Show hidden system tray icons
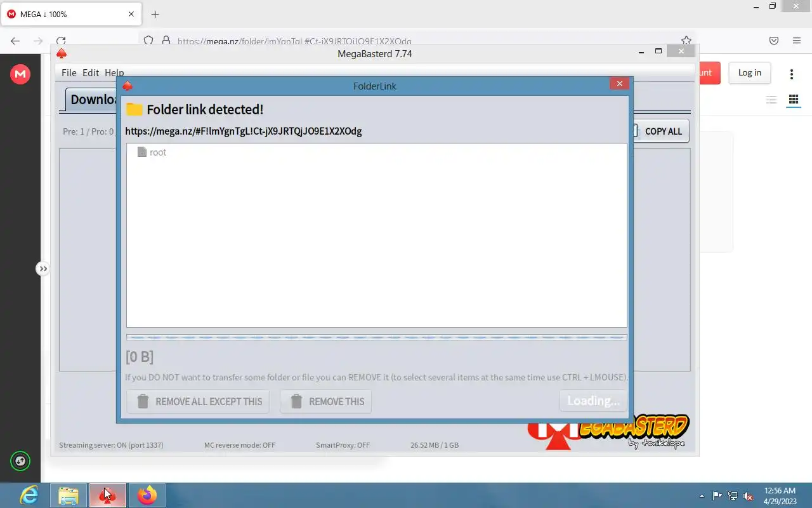Image resolution: width=812 pixels, height=508 pixels. tap(702, 496)
